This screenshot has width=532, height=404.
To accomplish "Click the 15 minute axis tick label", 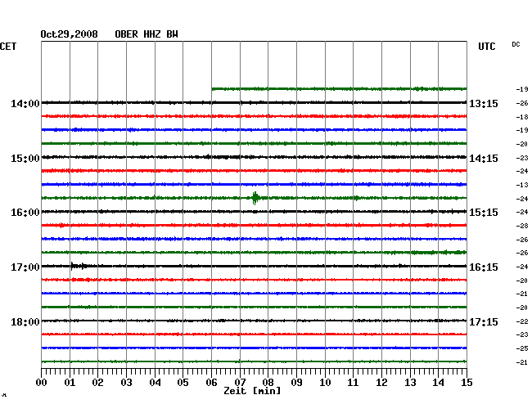I will pos(467,382).
